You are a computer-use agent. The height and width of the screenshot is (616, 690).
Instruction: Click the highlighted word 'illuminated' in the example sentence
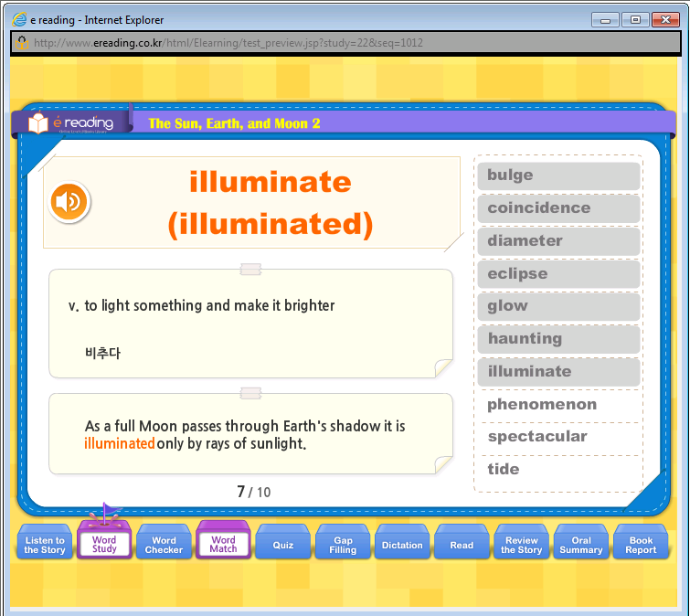pyautogui.click(x=119, y=443)
